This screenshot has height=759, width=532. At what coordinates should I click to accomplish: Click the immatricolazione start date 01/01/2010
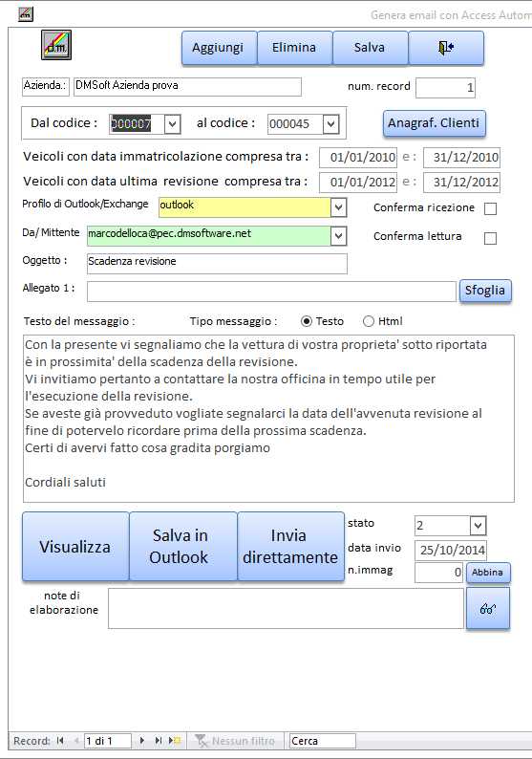pyautogui.click(x=358, y=158)
